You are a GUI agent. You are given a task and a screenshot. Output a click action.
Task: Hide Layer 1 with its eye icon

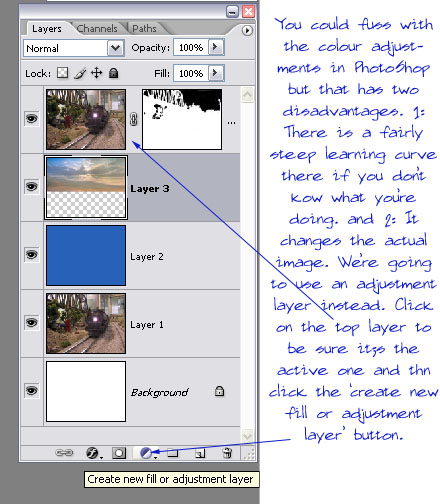tap(32, 322)
